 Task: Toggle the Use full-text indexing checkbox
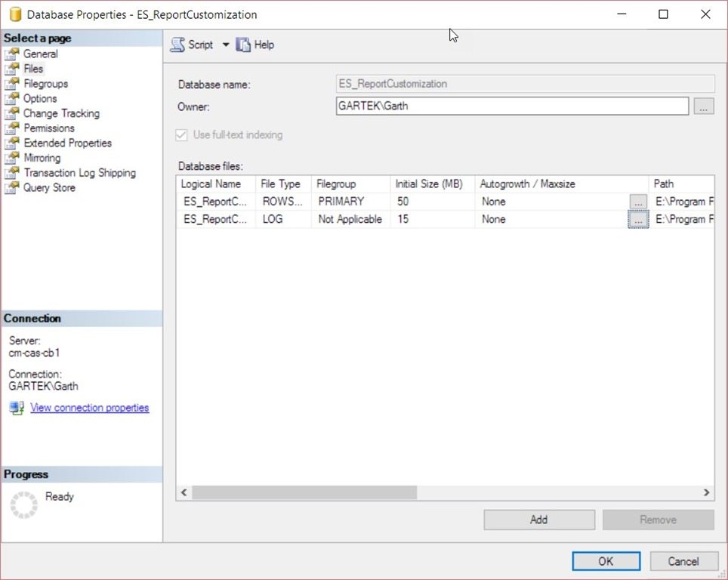click(x=181, y=134)
